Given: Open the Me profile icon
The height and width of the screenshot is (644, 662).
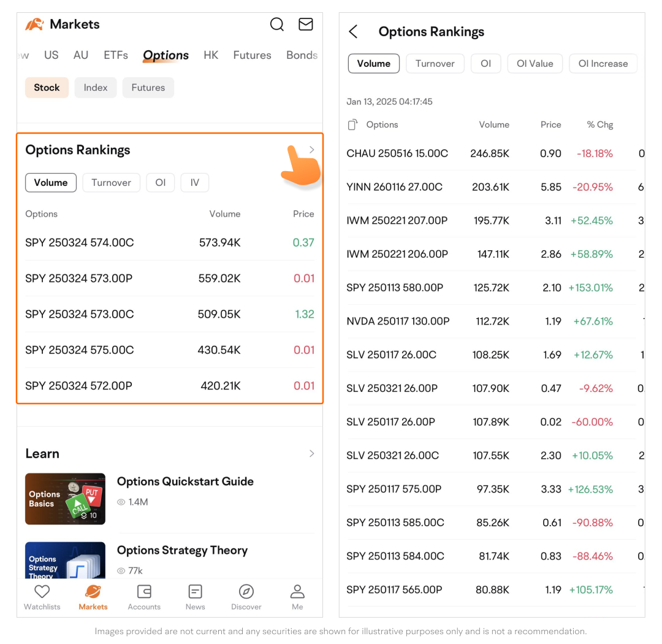Looking at the screenshot, I should [297, 592].
